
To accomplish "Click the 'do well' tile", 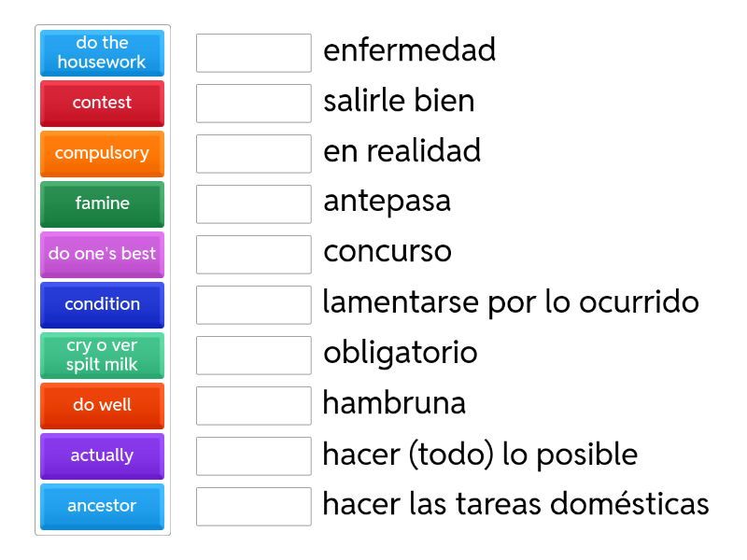I will pos(102,405).
